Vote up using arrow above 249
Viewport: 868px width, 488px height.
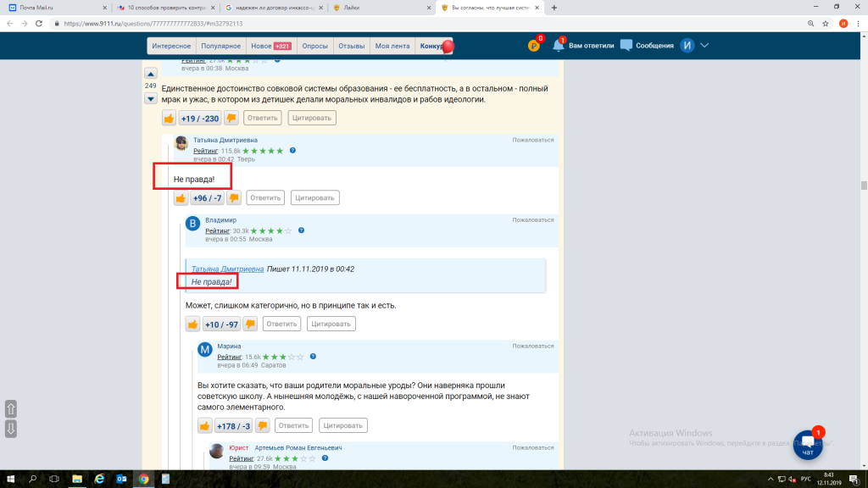click(151, 73)
